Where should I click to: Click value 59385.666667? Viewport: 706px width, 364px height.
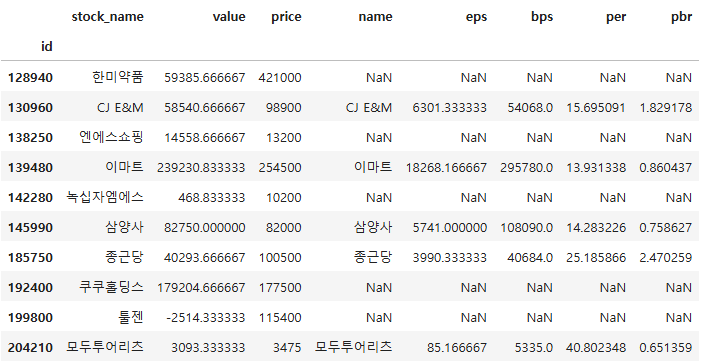(x=205, y=77)
